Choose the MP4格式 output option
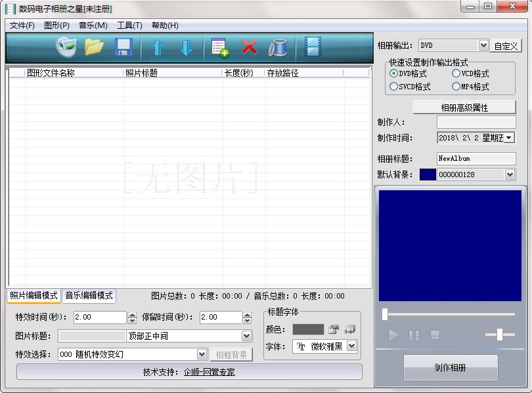This screenshot has width=532, height=393. [457, 86]
